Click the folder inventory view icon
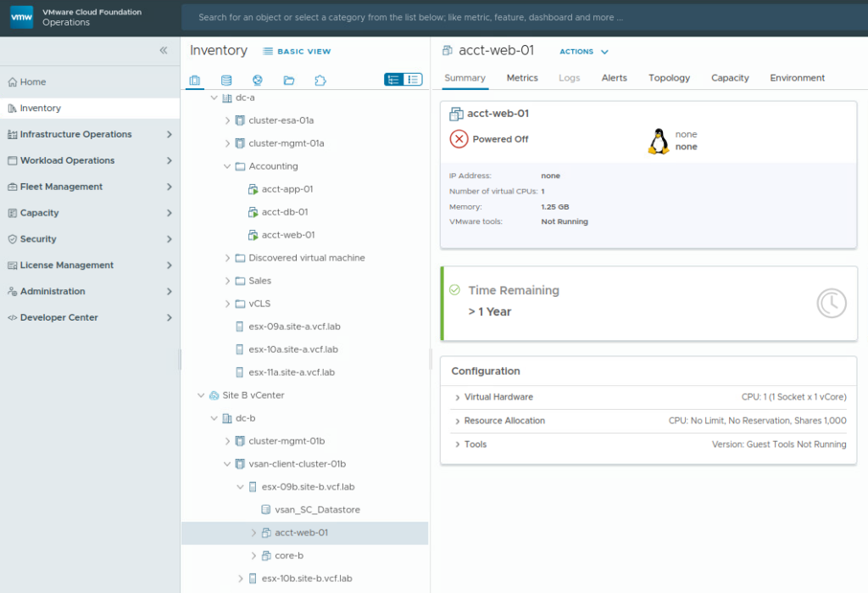The width and height of the screenshot is (868, 593). pos(289,81)
